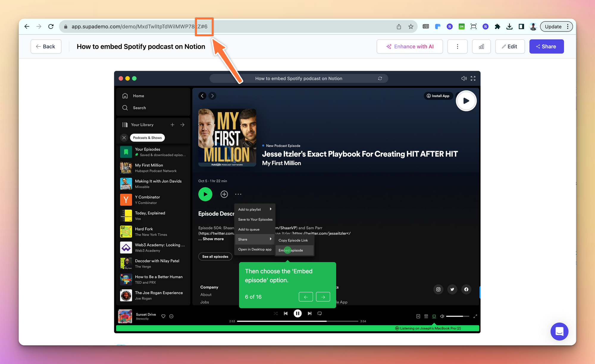The height and width of the screenshot is (364, 595).
Task: Expand description with Show more
Action: tap(213, 239)
